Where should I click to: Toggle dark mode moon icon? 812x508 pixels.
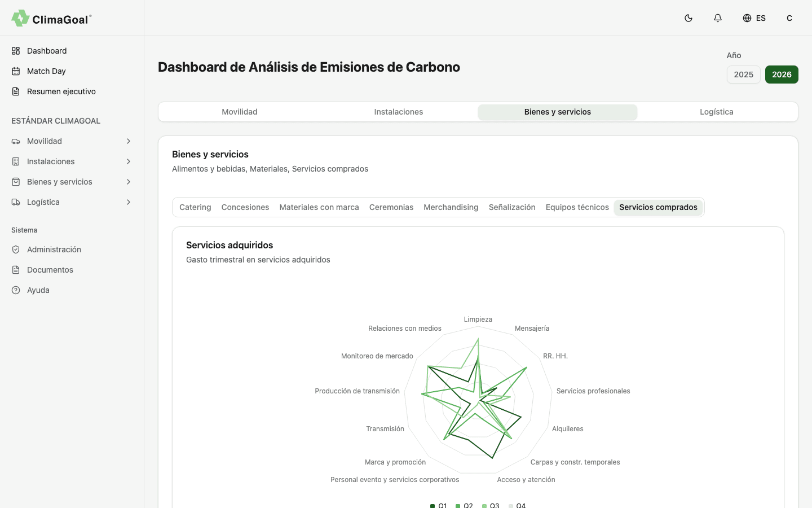coord(689,18)
